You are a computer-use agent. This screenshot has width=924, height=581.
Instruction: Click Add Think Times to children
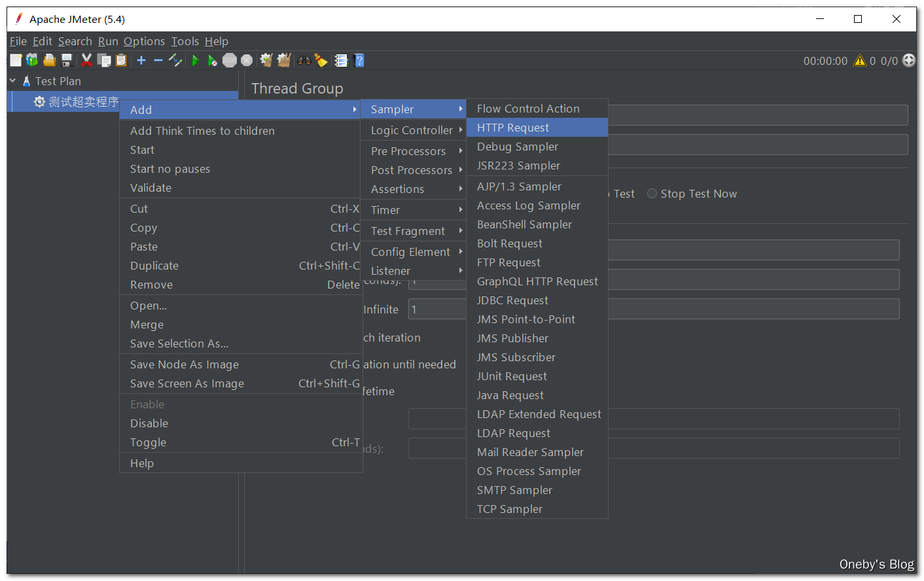click(241, 131)
